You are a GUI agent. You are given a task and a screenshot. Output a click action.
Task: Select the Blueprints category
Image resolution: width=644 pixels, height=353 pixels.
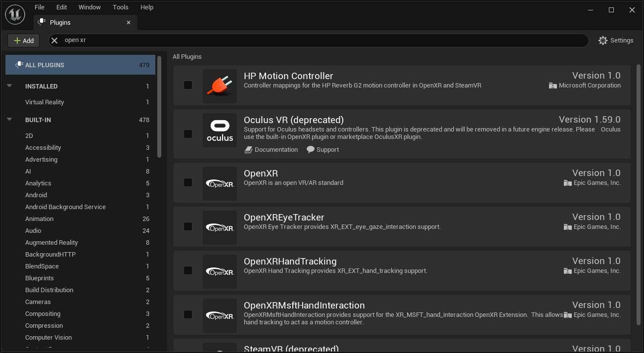pos(80,278)
